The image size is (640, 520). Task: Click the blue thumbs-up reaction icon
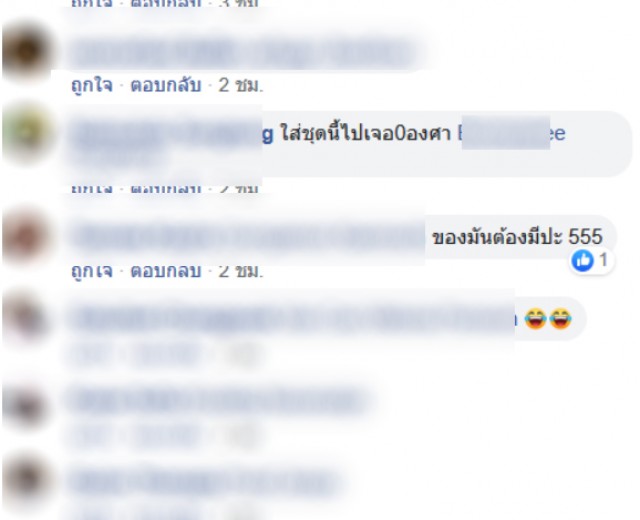coord(582,260)
